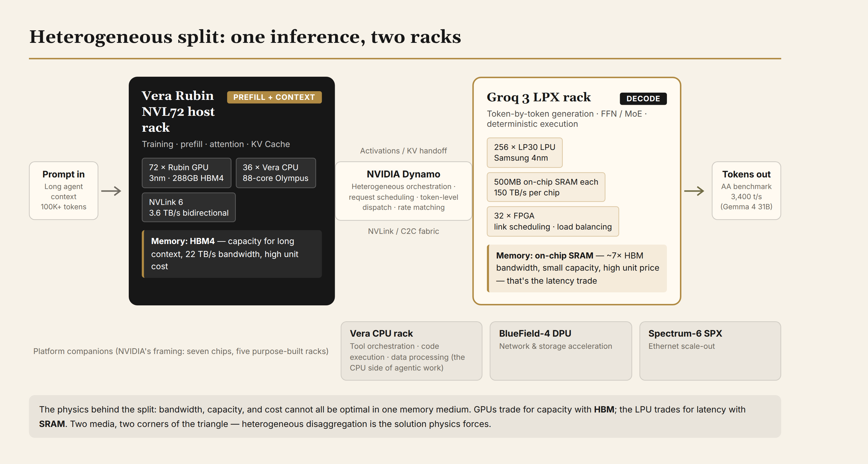Click the 'NVLink 6' spec box
This screenshot has height=464, width=868.
coord(189,207)
